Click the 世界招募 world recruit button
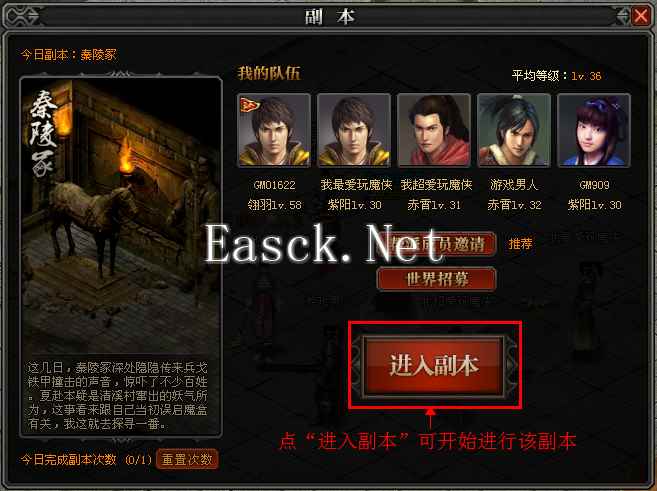The image size is (657, 491). (437, 279)
